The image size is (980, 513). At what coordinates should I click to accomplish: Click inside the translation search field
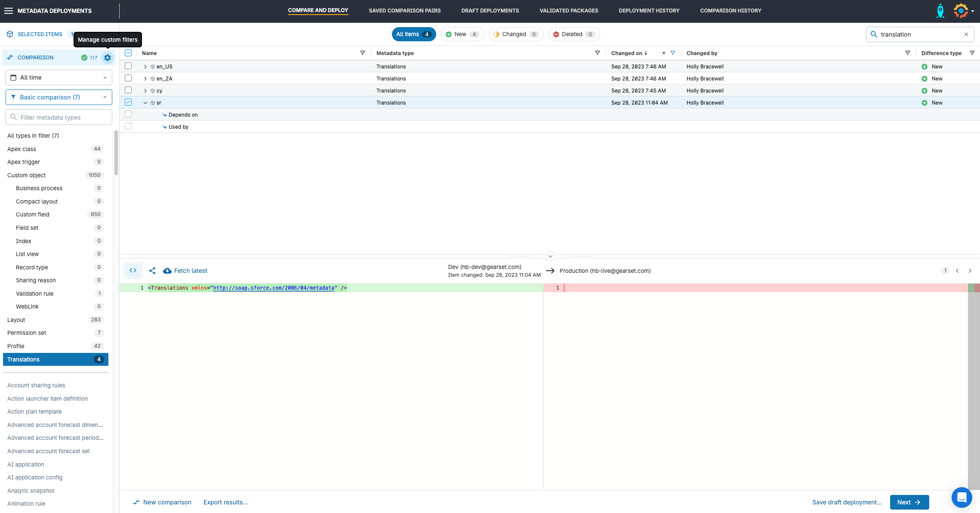916,34
